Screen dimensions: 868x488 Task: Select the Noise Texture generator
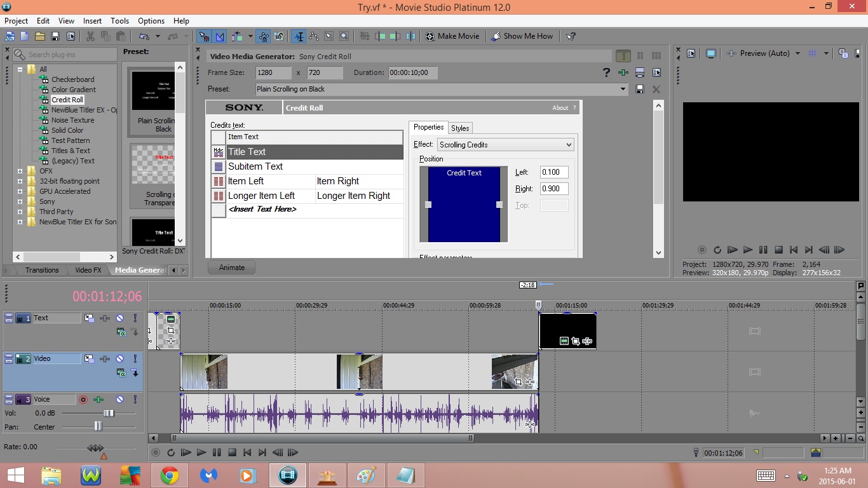(72, 120)
